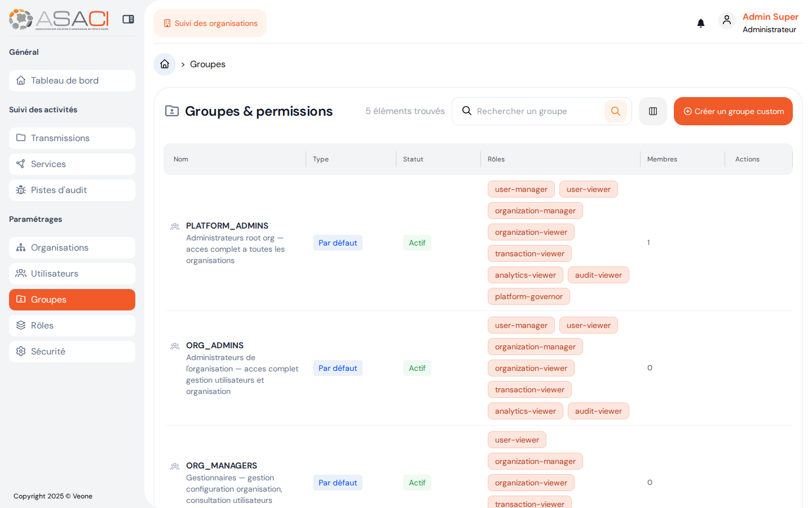Follow the Groupes breadcrumb link
This screenshot has width=812, height=508.
[x=208, y=64]
